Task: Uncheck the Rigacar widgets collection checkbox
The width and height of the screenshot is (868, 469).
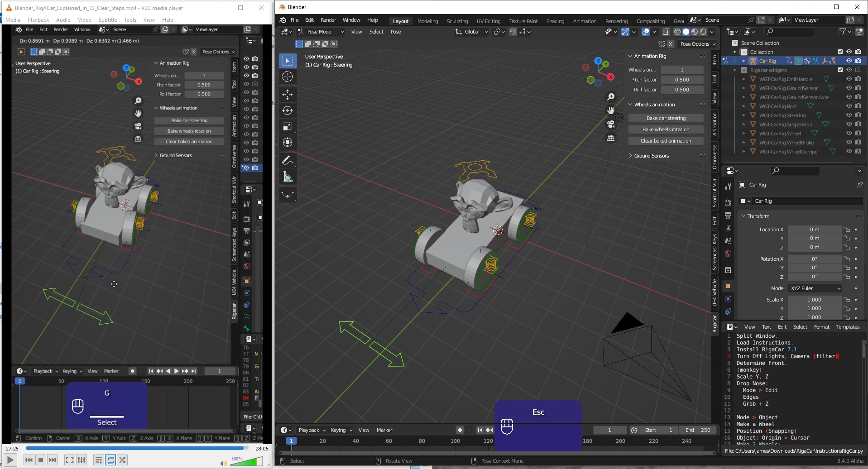Action: click(840, 70)
